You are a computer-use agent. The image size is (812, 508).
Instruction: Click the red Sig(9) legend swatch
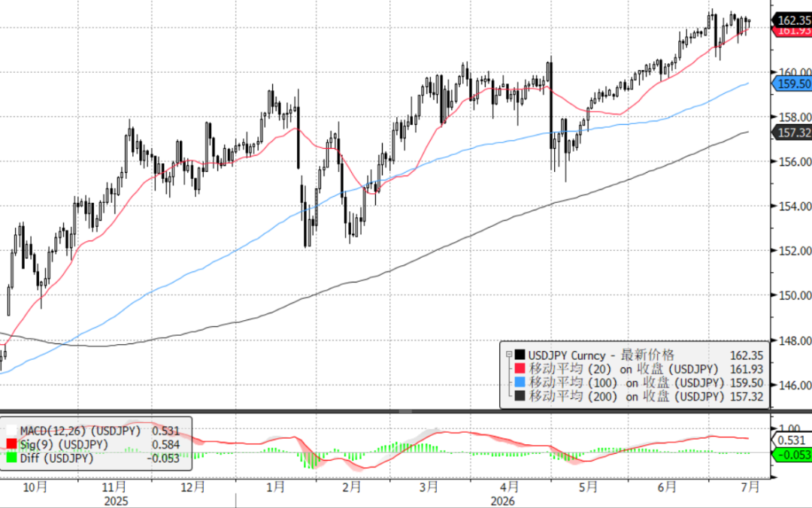(11, 444)
